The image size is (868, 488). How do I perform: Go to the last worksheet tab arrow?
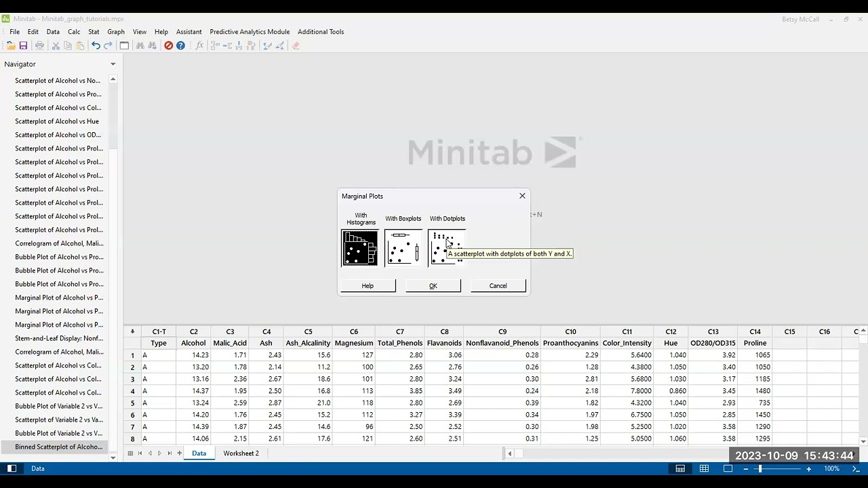170,453
